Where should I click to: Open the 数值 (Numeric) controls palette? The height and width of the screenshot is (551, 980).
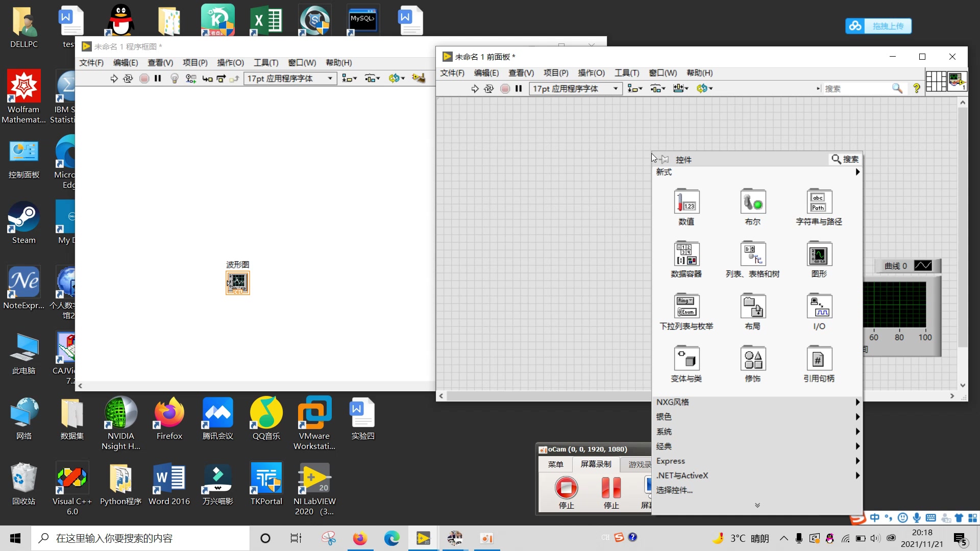coord(687,203)
